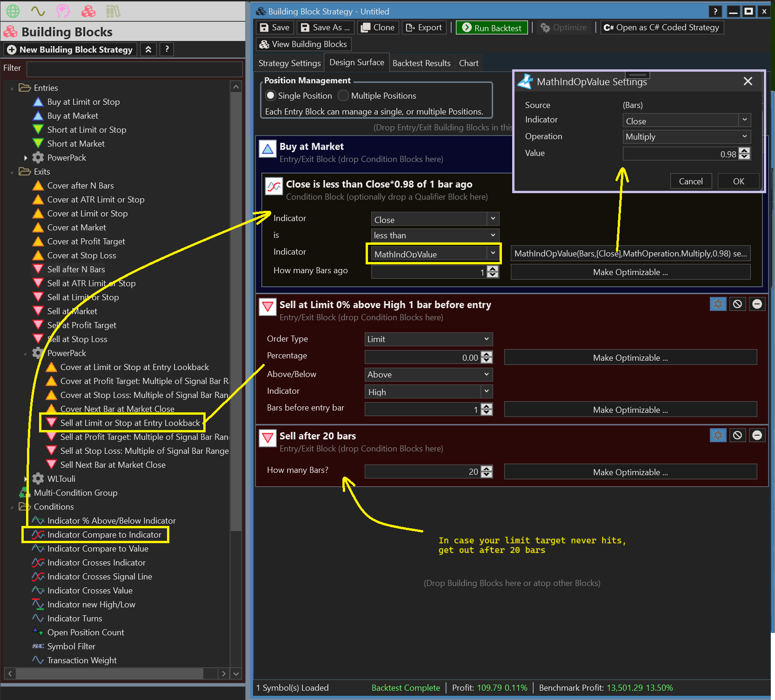
Task: Open the Above/Below dropdown
Action: click(428, 375)
